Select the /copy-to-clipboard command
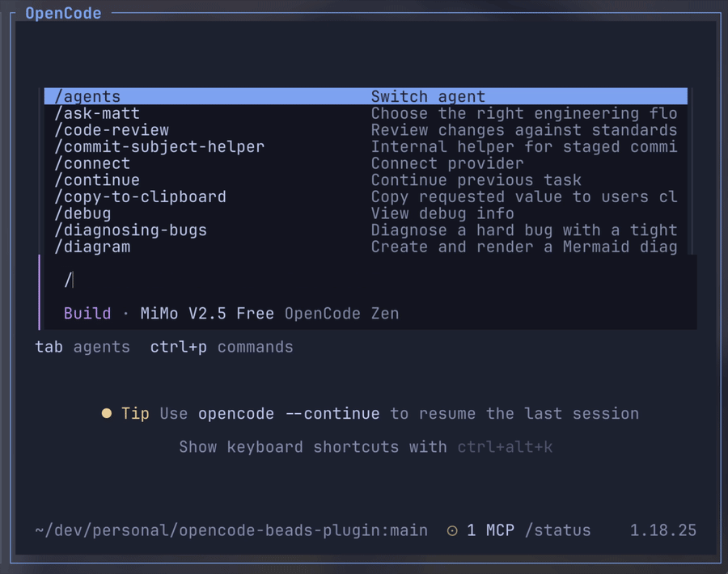This screenshot has height=574, width=728. (366, 196)
